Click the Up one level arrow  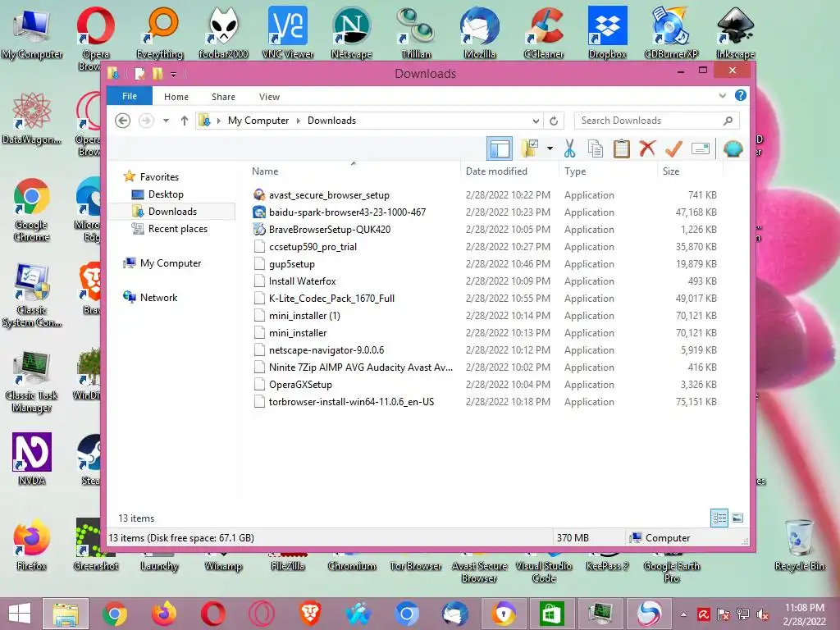185,121
